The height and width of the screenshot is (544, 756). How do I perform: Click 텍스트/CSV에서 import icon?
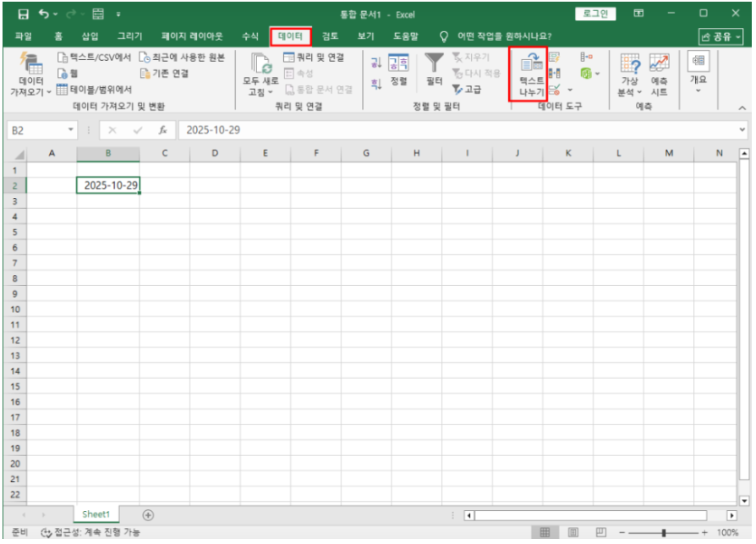[x=63, y=58]
